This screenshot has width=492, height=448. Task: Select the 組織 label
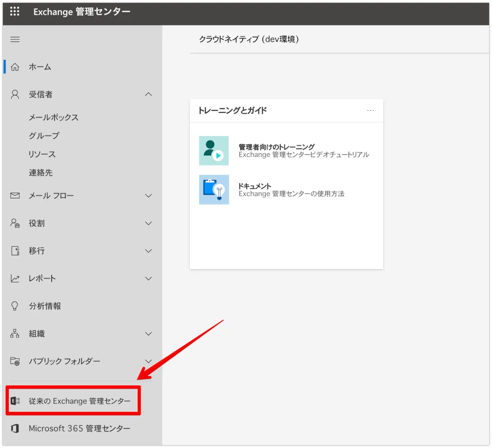tap(36, 334)
